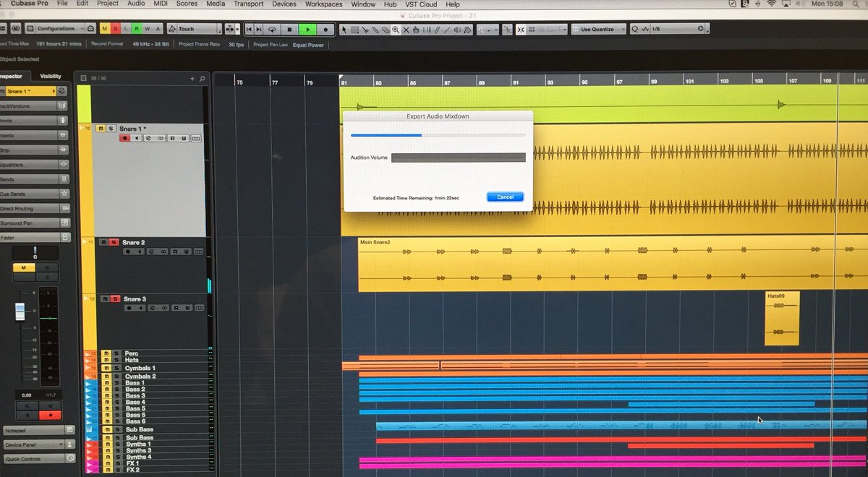
Task: Select the Object Selection arrow tool
Action: (x=344, y=30)
